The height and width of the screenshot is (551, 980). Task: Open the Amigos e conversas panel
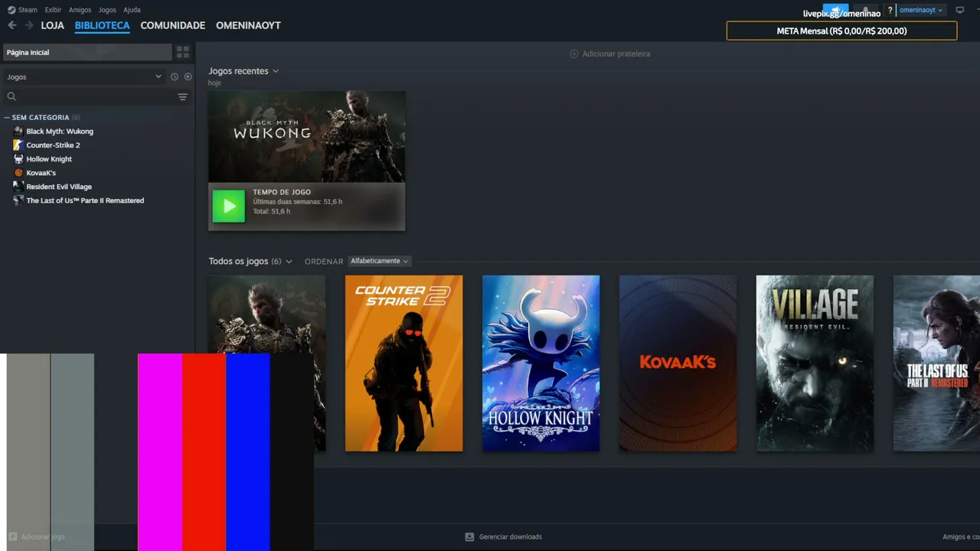(x=961, y=537)
